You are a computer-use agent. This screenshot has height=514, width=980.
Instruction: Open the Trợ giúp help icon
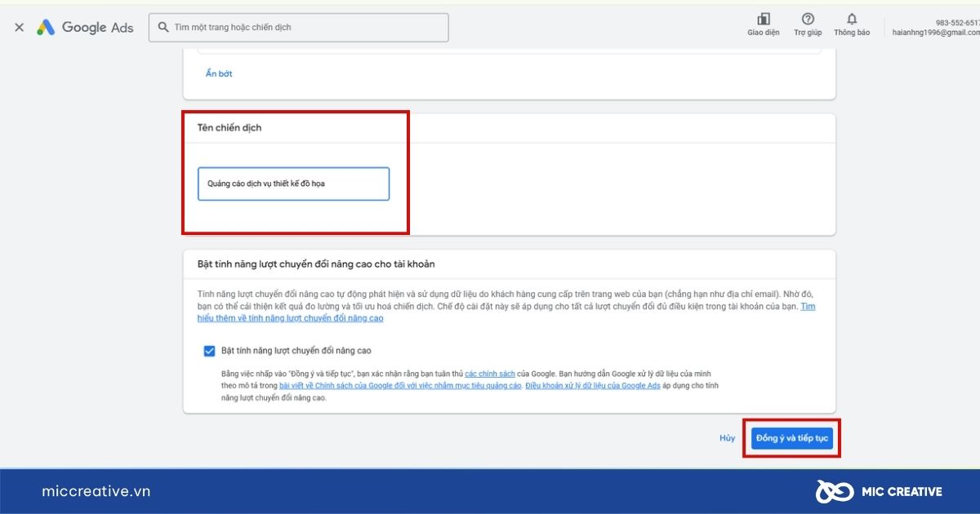click(808, 19)
